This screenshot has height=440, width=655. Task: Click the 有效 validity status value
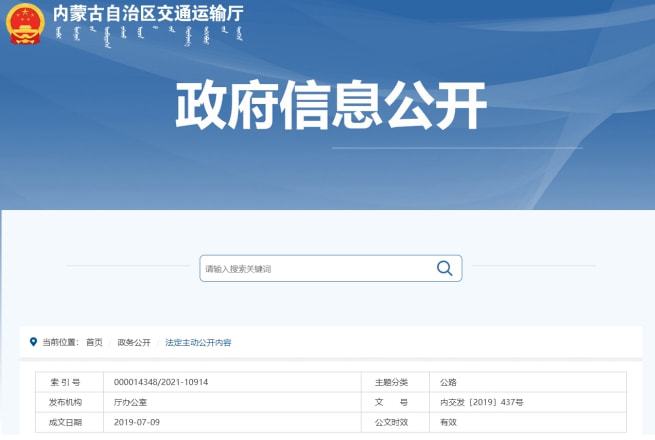[448, 422]
